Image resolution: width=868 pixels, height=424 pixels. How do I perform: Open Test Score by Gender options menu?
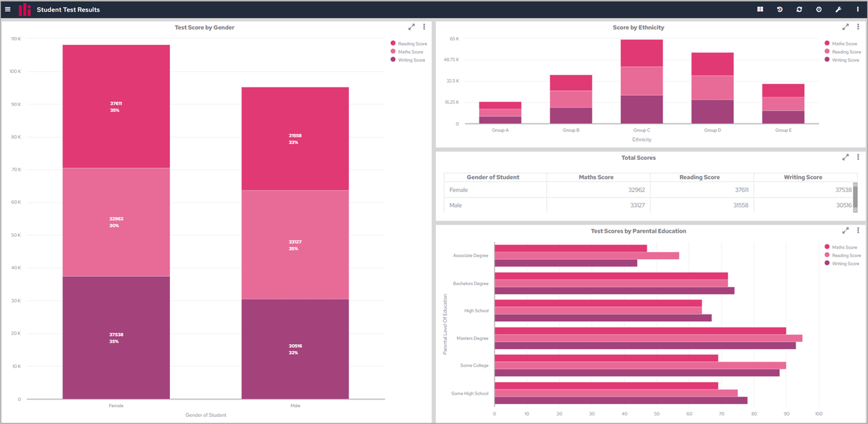pos(424,27)
